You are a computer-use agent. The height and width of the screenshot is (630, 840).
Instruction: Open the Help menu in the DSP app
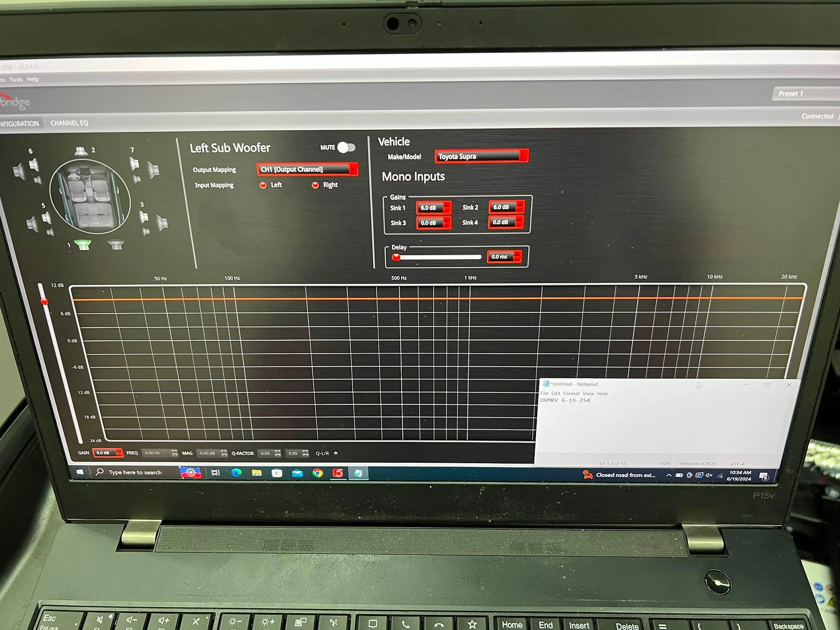(x=33, y=79)
